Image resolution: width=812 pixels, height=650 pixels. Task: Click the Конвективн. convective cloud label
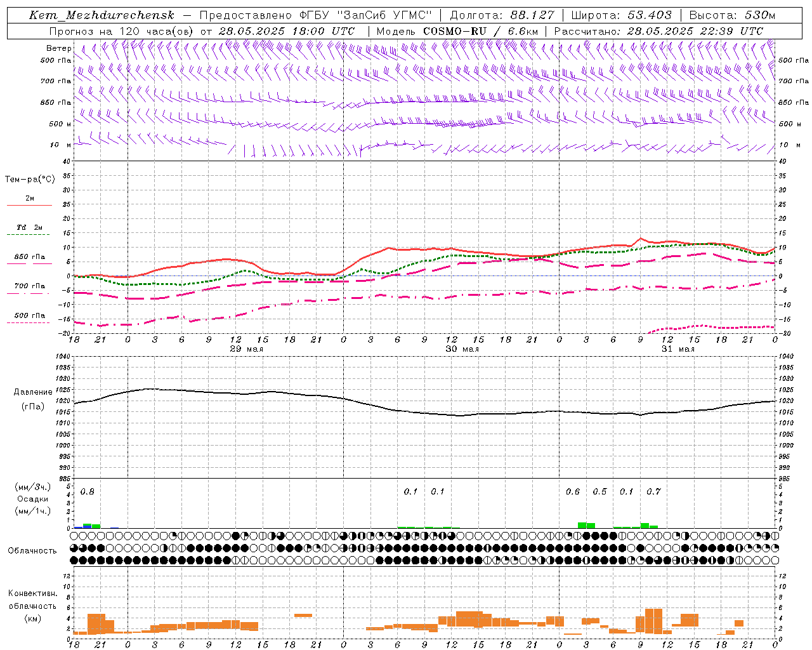point(32,594)
